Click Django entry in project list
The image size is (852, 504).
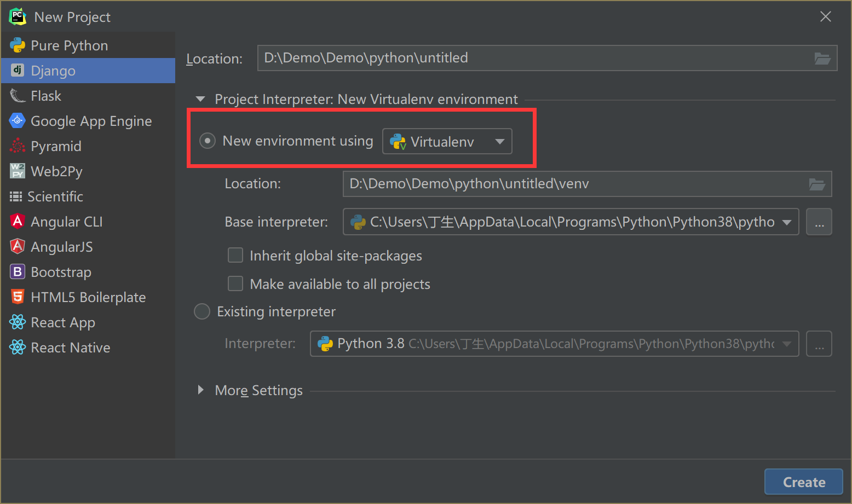pos(88,71)
